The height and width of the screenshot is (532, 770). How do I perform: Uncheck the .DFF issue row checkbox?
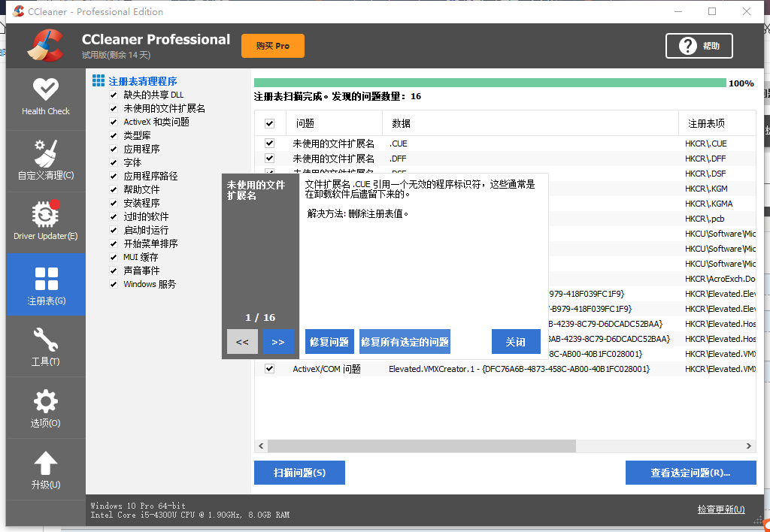click(270, 158)
